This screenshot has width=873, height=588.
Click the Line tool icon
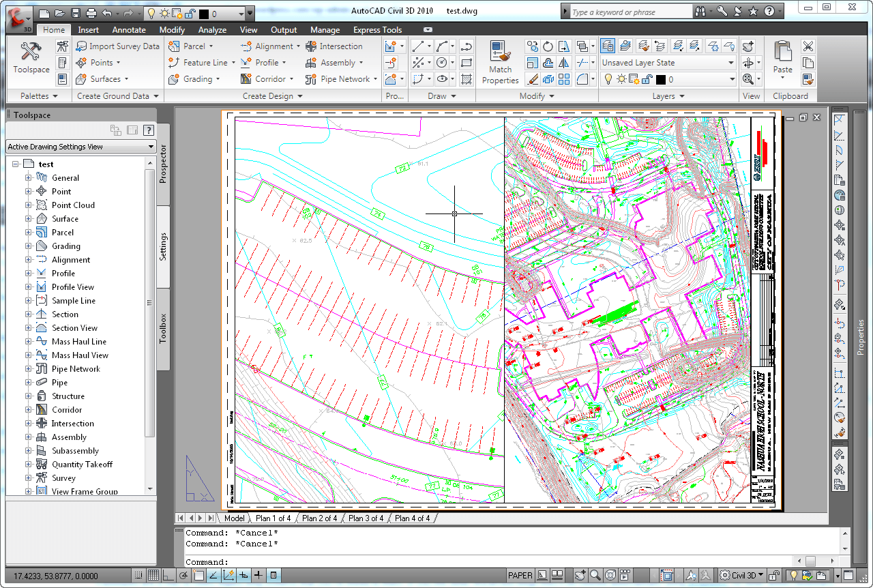point(418,46)
